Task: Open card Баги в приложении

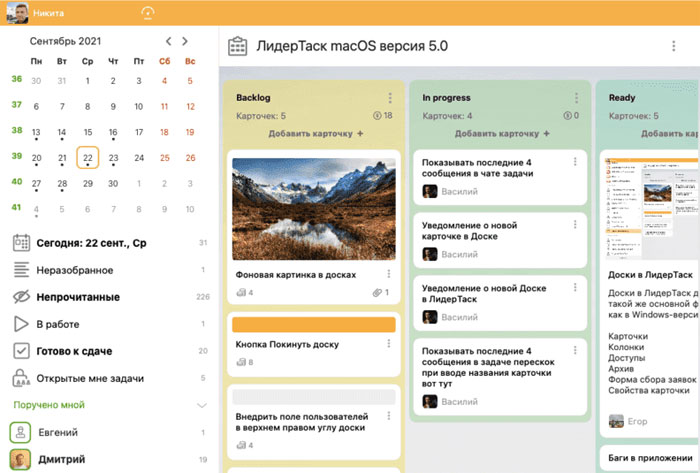Action: [650, 458]
